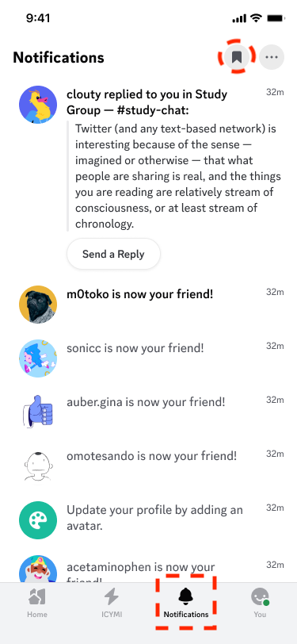Tap auber.gina's thumbs-up avatar

pos(38,412)
